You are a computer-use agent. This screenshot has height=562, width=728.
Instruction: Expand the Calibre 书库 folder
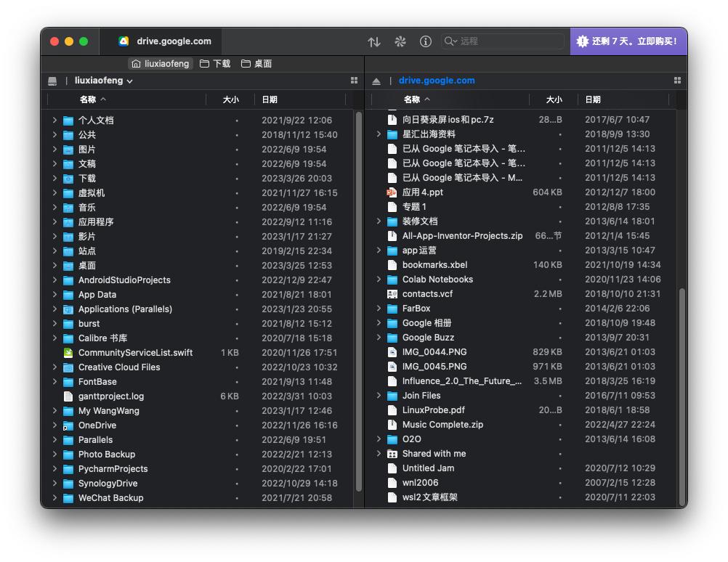[54, 338]
